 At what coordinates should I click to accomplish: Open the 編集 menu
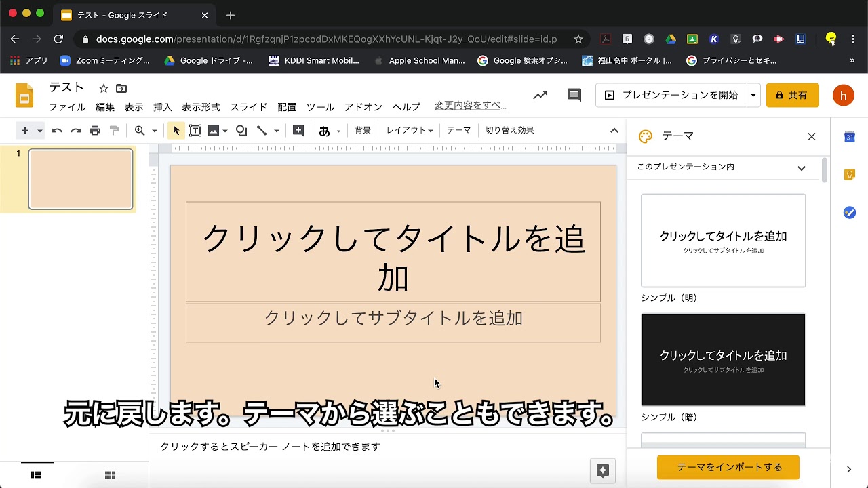click(105, 107)
